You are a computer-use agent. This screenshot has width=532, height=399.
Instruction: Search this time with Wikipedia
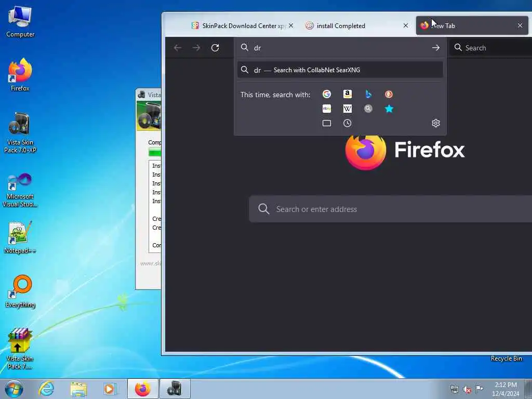tap(347, 109)
